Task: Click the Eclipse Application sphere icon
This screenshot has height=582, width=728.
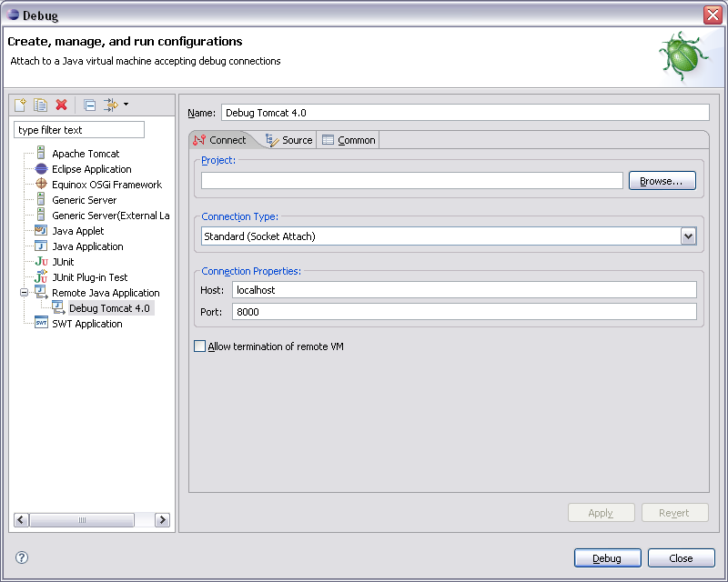Action: coord(41,168)
